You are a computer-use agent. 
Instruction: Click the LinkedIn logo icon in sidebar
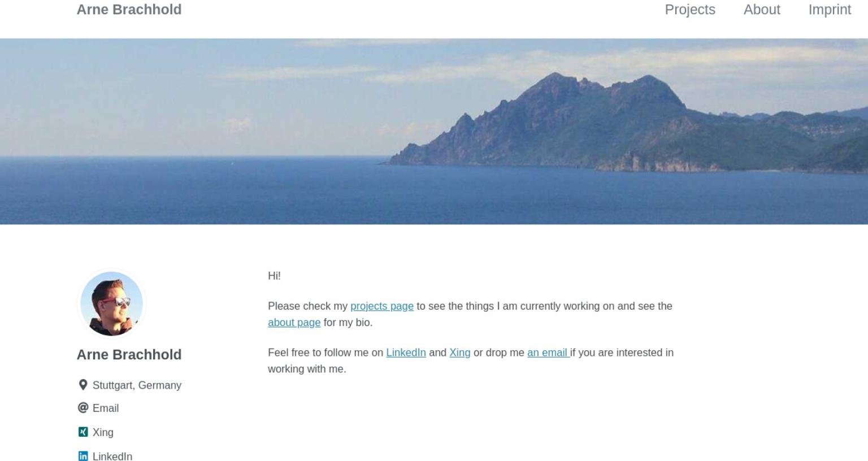pos(83,456)
